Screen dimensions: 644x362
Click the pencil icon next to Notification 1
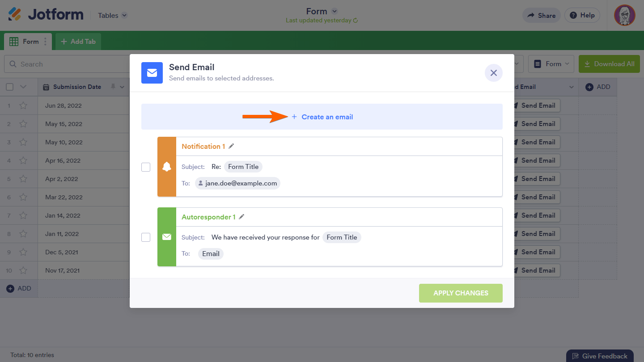(231, 146)
